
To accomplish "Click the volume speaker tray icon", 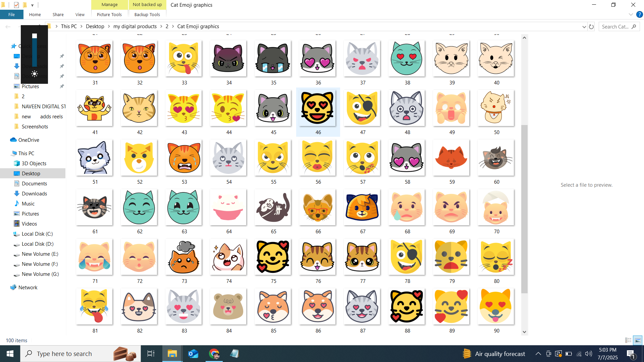I will click(589, 354).
